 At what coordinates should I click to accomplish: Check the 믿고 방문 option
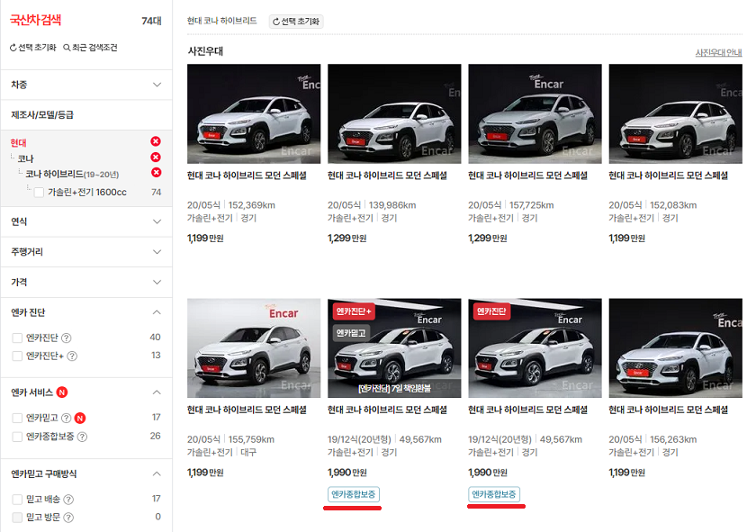(17, 518)
